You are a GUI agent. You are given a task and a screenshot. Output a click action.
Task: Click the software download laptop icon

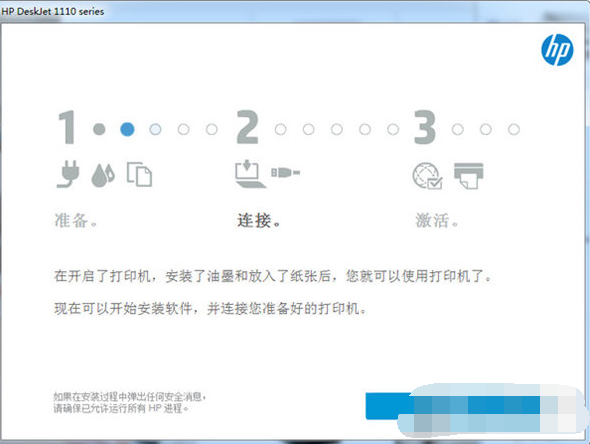pos(250,174)
